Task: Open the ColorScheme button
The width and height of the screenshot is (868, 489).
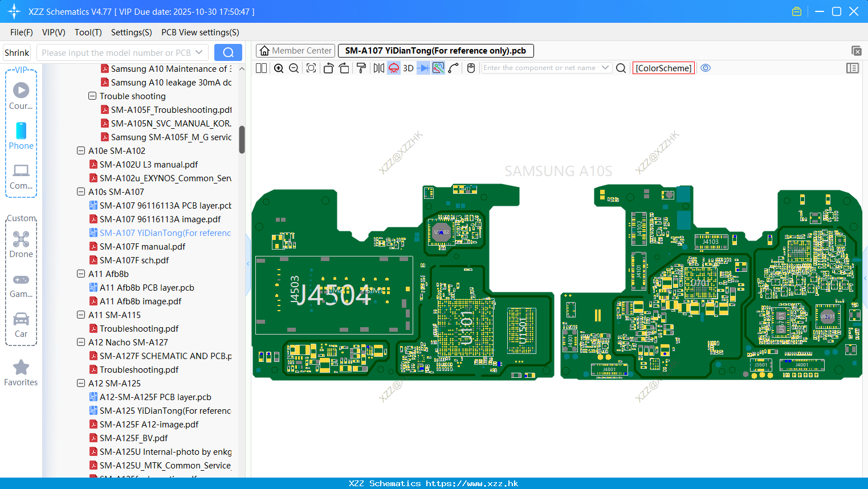Action: pyautogui.click(x=663, y=68)
